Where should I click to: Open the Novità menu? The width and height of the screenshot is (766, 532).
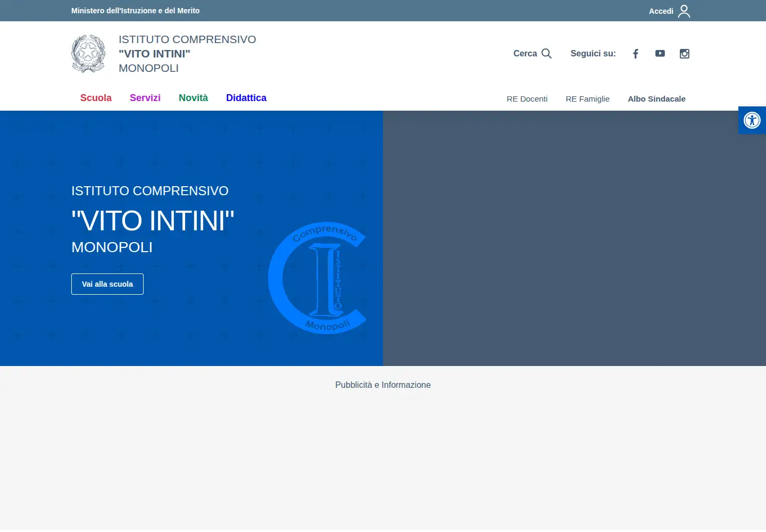coord(193,98)
